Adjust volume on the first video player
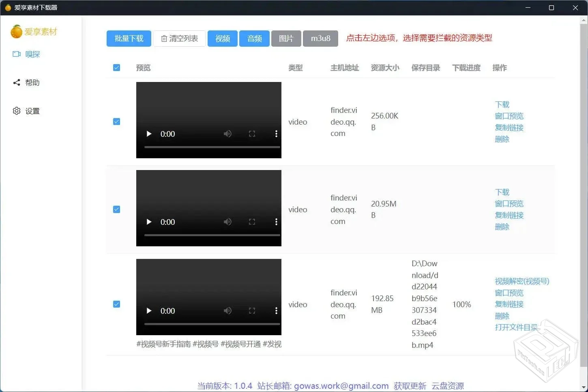The width and height of the screenshot is (588, 392). [227, 134]
